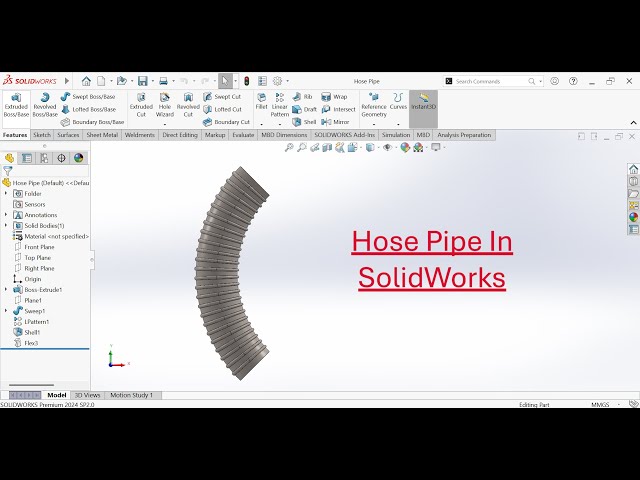
Task: Switch to the Sketch tab
Action: (x=42, y=135)
